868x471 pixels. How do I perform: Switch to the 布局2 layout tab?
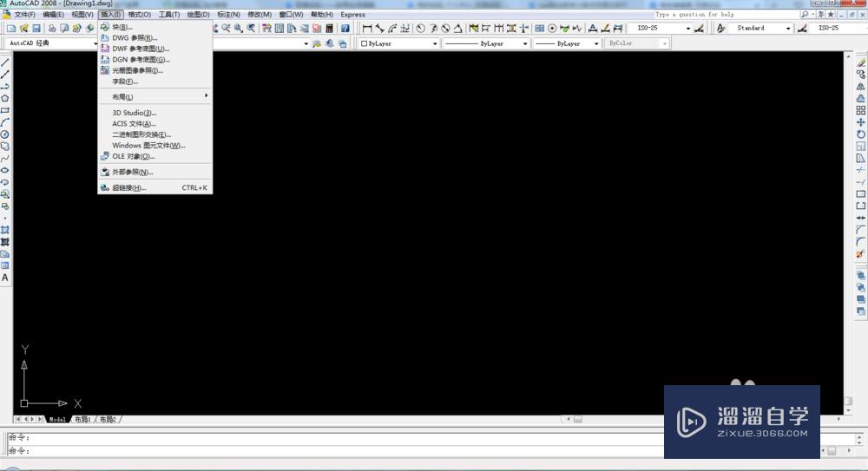108,420
